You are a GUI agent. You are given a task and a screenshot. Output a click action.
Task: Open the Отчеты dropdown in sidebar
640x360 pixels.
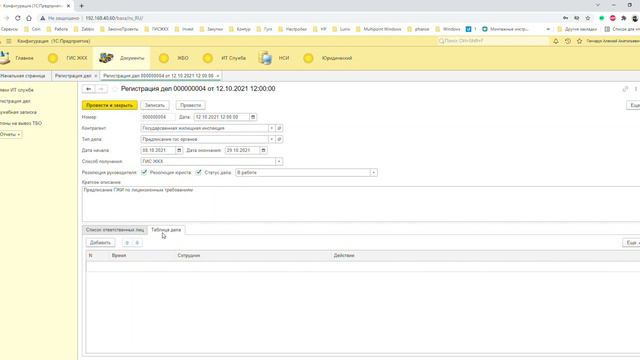coord(10,134)
